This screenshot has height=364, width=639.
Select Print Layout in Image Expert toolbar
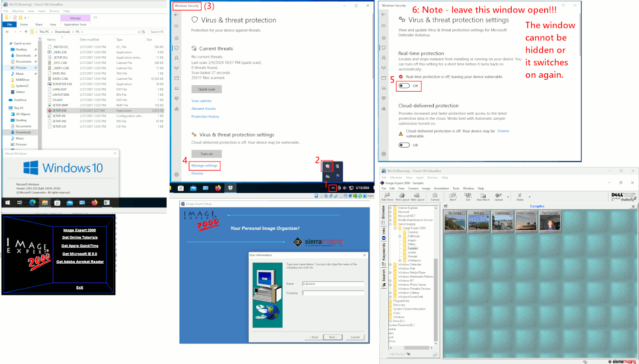point(402,197)
